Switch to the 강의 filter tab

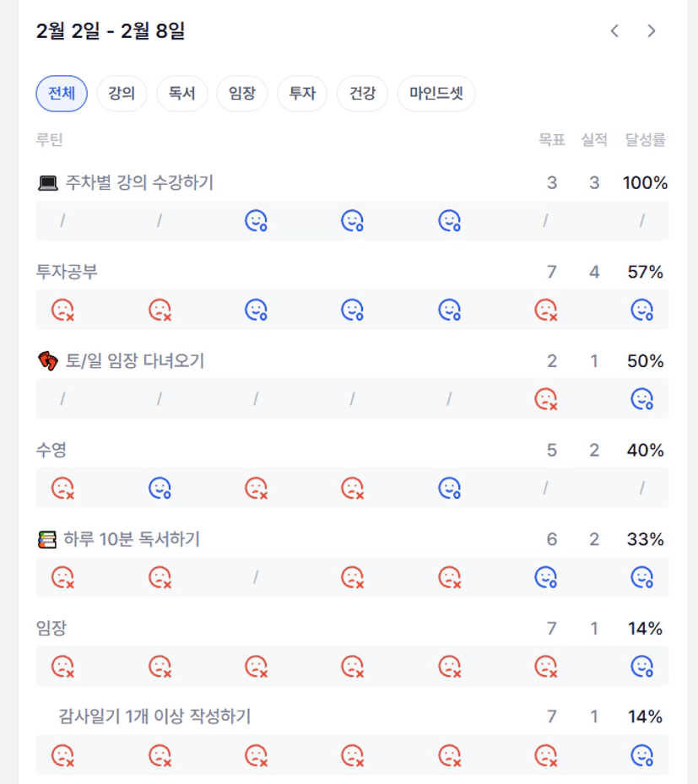tap(122, 94)
